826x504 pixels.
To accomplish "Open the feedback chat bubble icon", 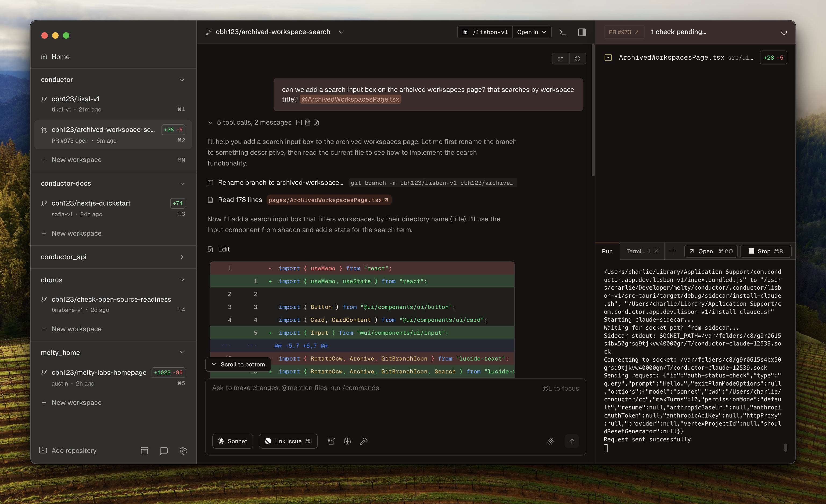I will point(164,451).
